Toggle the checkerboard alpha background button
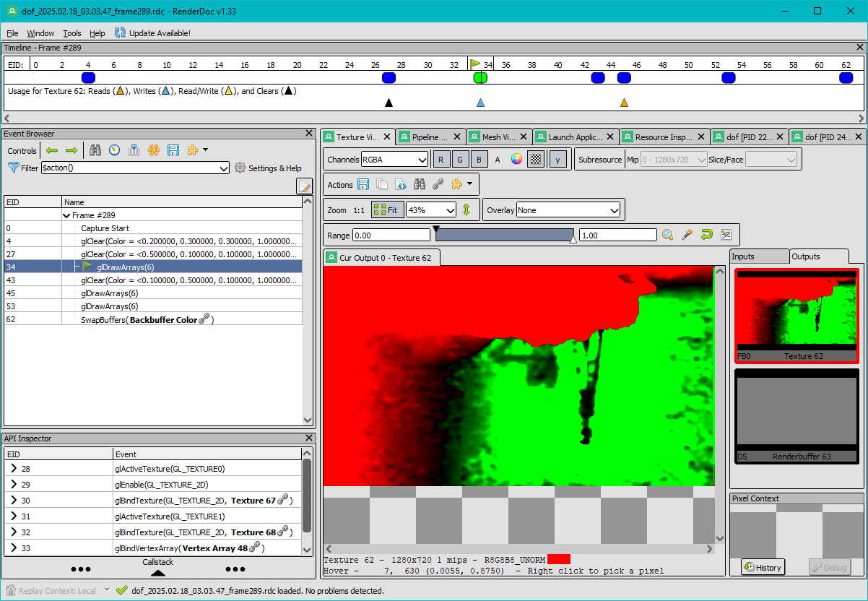 click(x=535, y=158)
